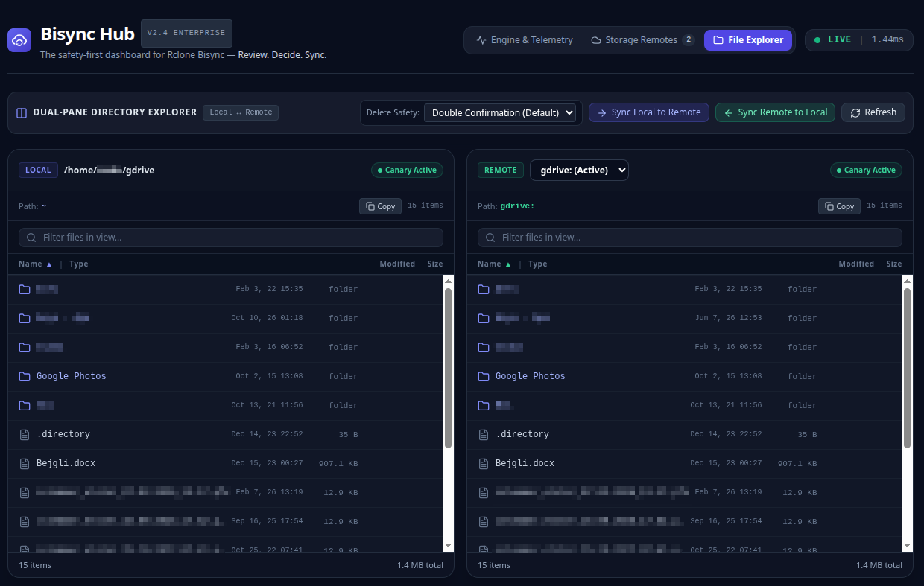
Task: Click Bejgli.docx file icon in local pane
Action: [25, 463]
